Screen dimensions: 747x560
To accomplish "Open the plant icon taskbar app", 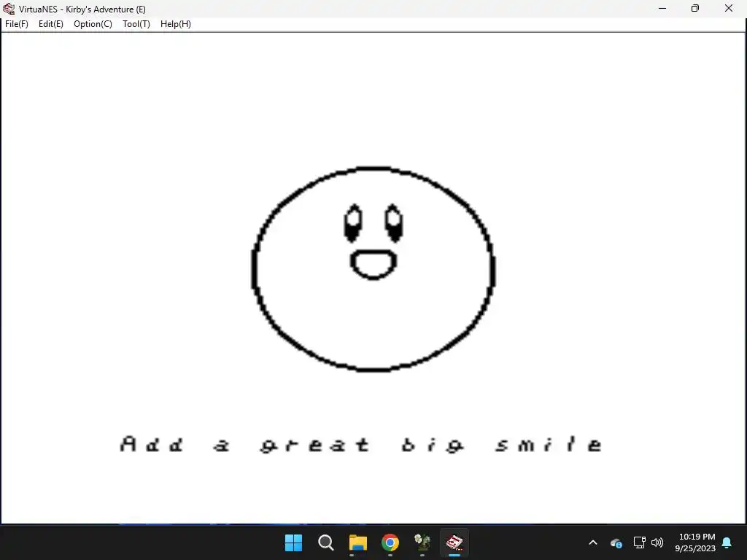I will point(422,542).
